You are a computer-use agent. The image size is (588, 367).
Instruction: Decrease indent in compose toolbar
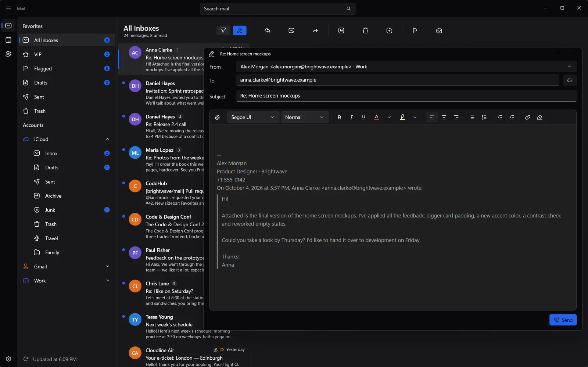click(x=500, y=117)
